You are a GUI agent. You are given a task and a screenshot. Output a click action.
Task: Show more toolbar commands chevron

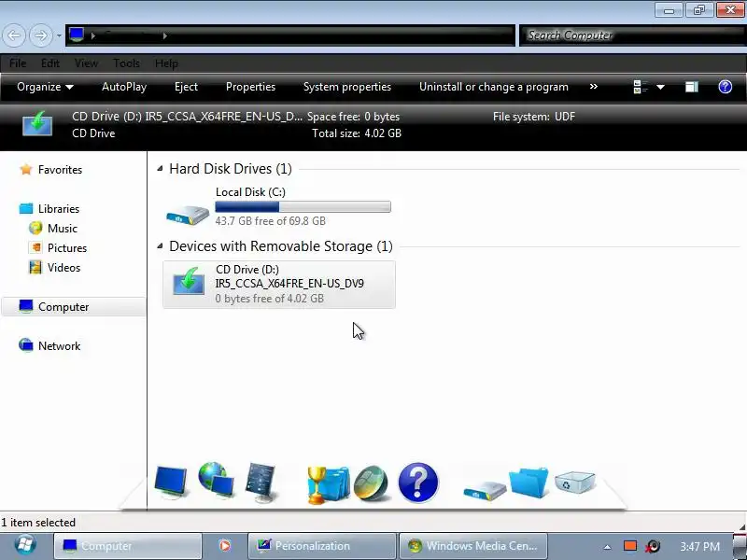pos(594,86)
